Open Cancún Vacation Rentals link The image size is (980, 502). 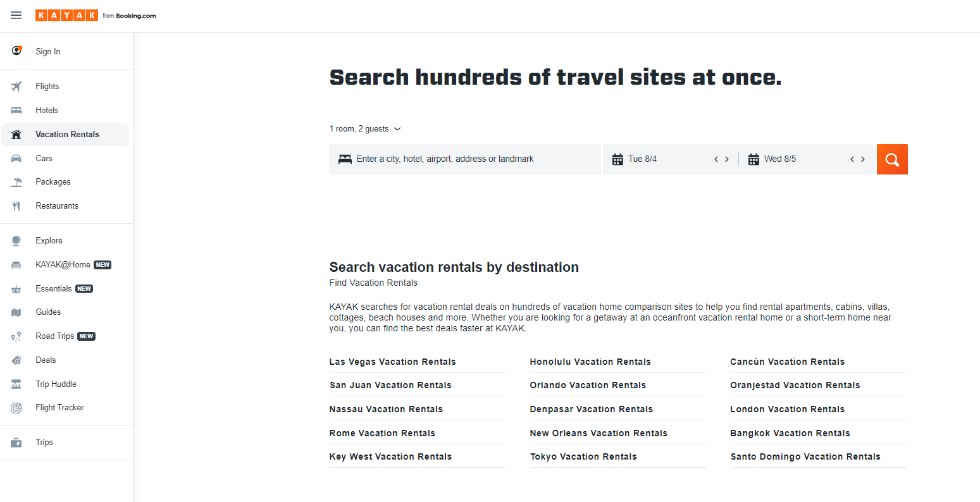(787, 362)
